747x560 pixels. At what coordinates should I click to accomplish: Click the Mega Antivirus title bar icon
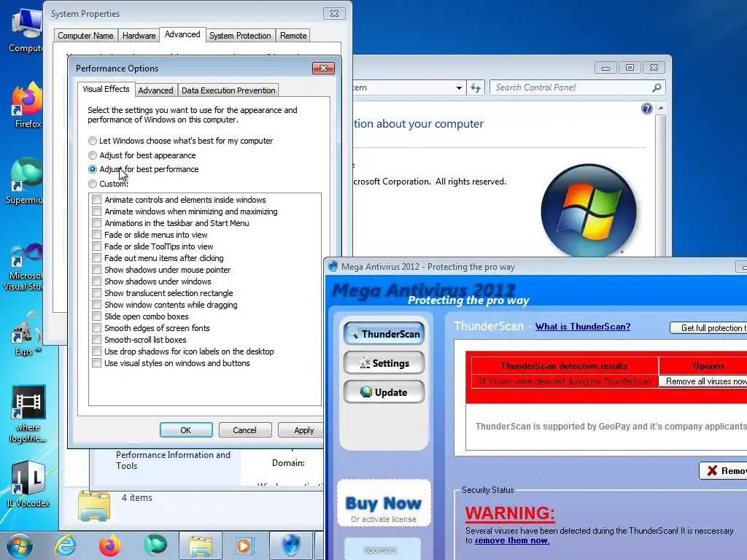333,267
